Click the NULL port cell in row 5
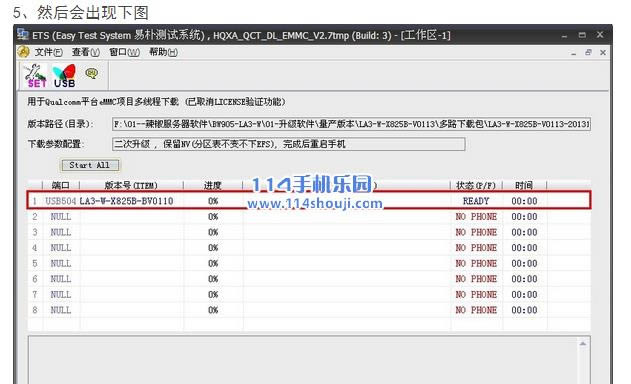631x384 pixels. click(61, 263)
